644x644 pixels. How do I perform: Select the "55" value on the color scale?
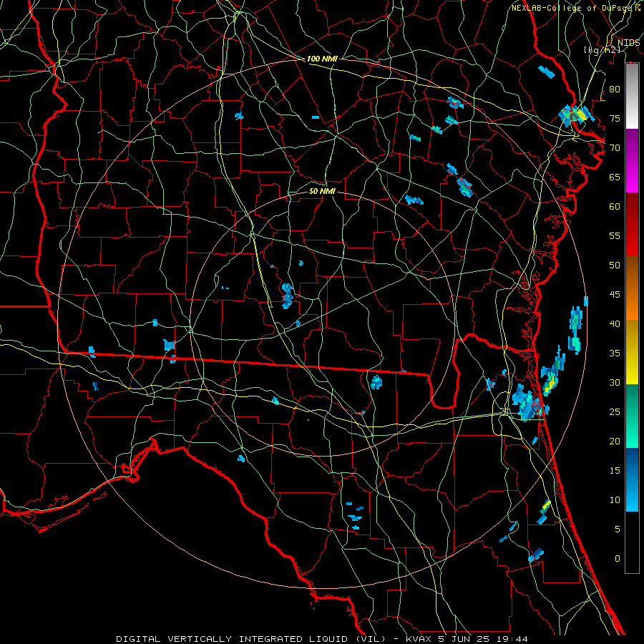pyautogui.click(x=615, y=235)
